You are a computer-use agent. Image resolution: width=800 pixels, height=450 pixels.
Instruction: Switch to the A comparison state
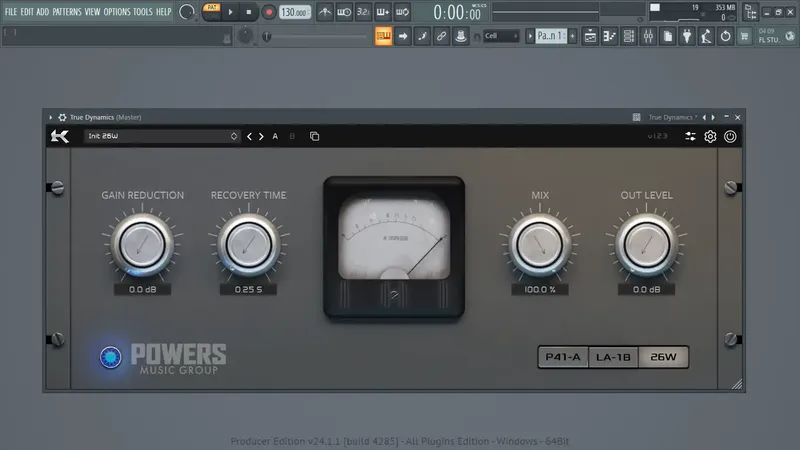pos(275,136)
